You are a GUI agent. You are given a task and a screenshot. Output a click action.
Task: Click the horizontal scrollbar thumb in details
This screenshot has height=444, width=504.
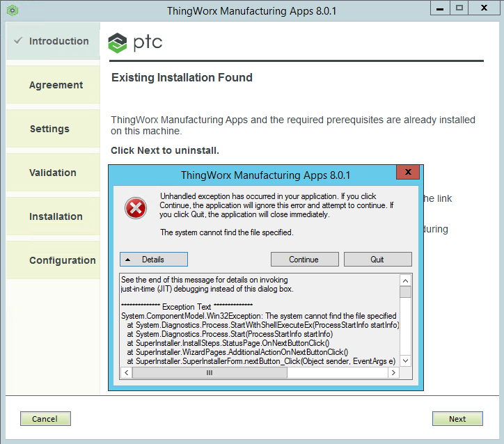[x=210, y=373]
